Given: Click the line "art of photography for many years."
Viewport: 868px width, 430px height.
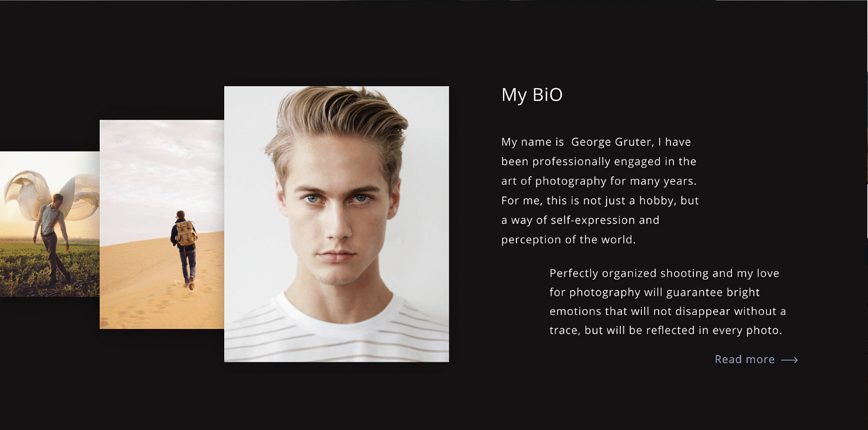Looking at the screenshot, I should coord(599,181).
